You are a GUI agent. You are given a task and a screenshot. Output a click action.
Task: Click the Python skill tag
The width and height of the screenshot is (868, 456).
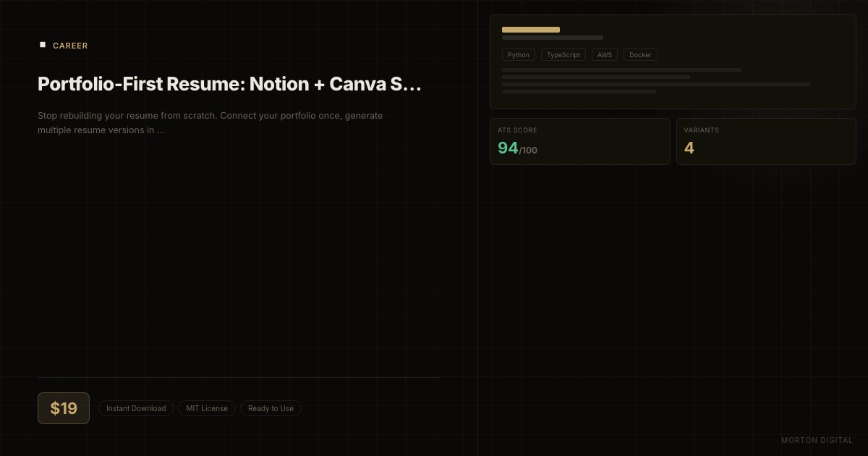[x=519, y=55]
